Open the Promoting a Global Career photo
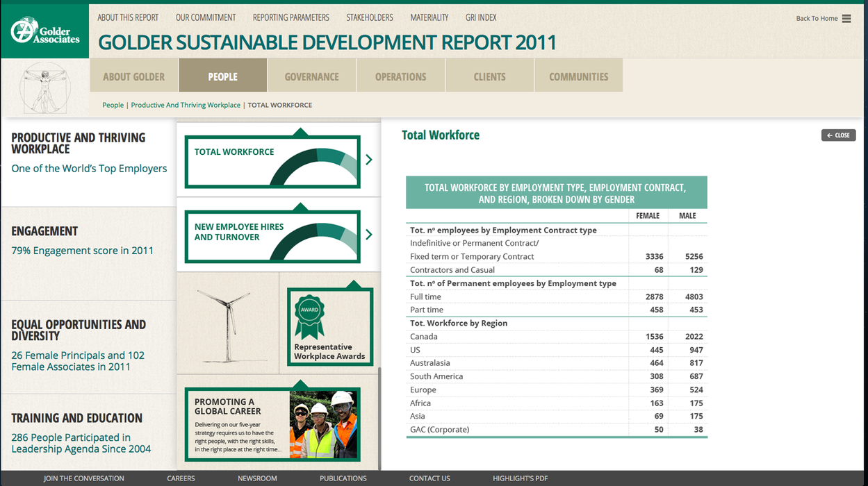Screen dimensions: 868x486 point(323,424)
